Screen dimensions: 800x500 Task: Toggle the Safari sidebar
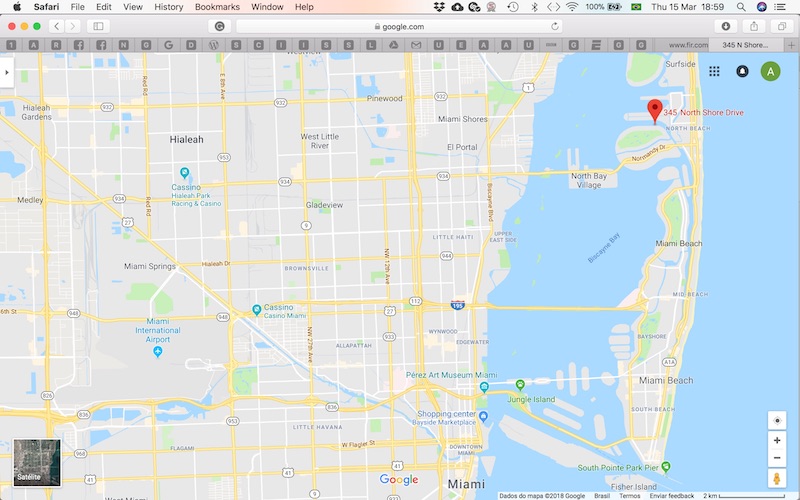click(98, 26)
